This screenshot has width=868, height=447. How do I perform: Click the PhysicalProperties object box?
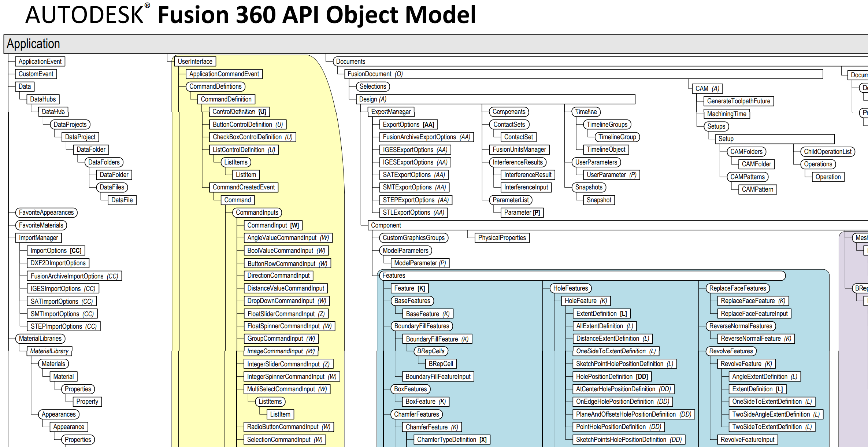point(502,238)
